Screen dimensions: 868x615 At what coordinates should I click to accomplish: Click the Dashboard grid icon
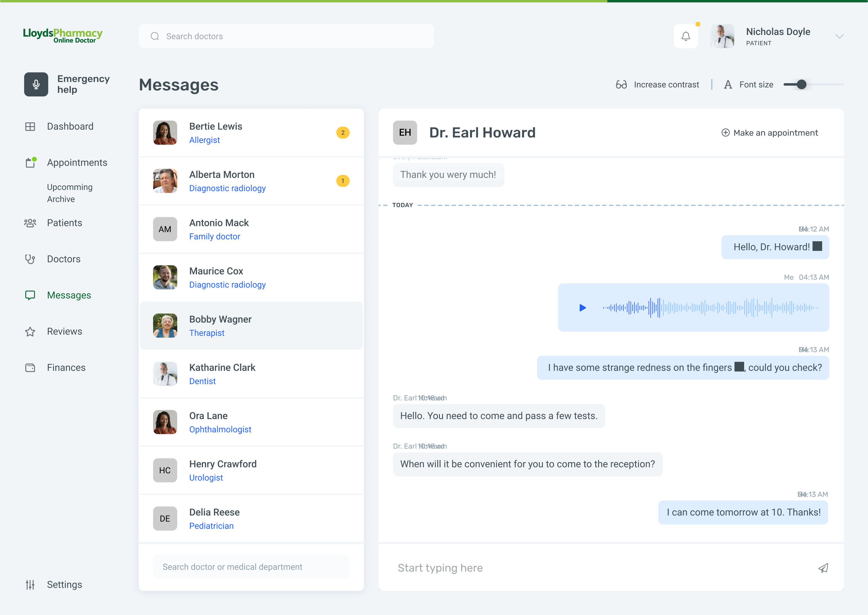pos(30,126)
